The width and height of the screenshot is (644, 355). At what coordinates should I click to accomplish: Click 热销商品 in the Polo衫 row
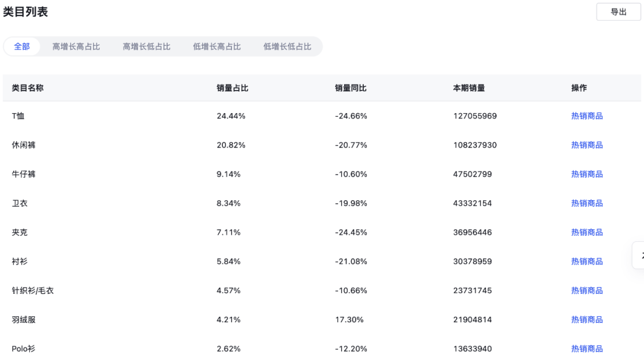(587, 349)
